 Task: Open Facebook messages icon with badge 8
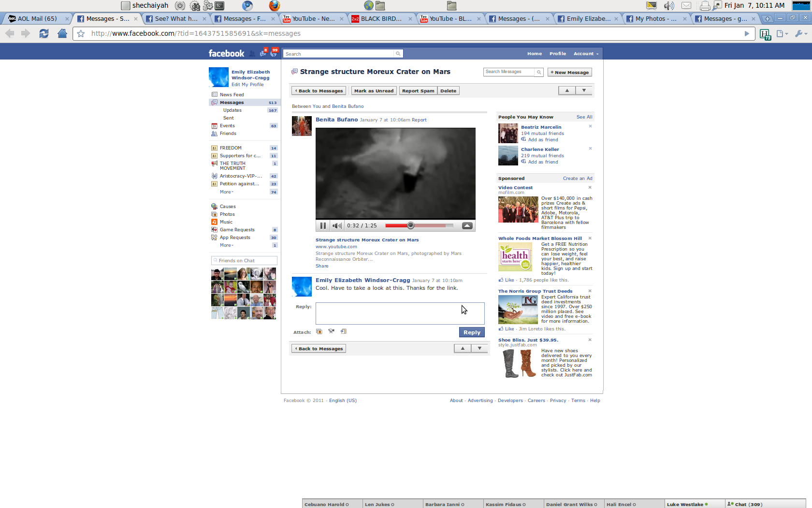point(263,53)
